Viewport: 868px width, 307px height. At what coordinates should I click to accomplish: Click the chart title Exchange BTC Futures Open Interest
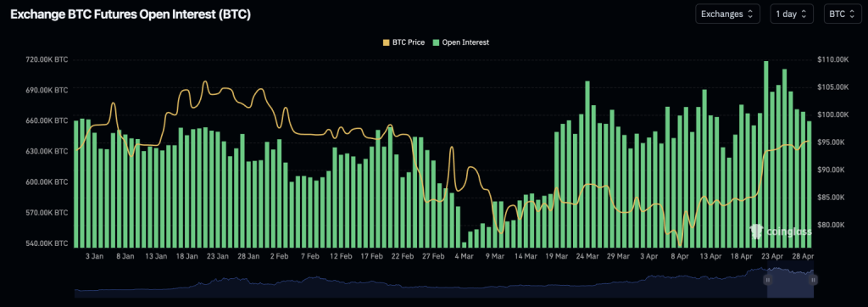click(x=130, y=15)
